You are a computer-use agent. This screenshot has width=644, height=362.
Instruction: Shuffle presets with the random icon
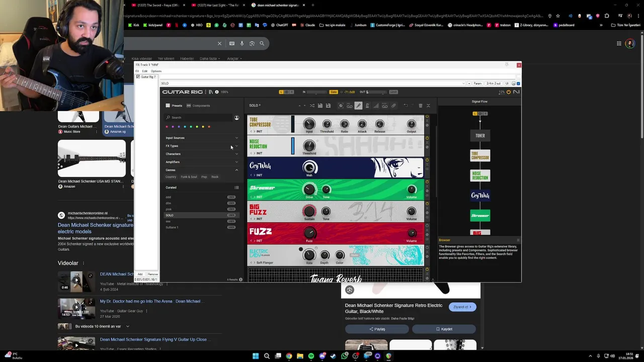click(312, 106)
